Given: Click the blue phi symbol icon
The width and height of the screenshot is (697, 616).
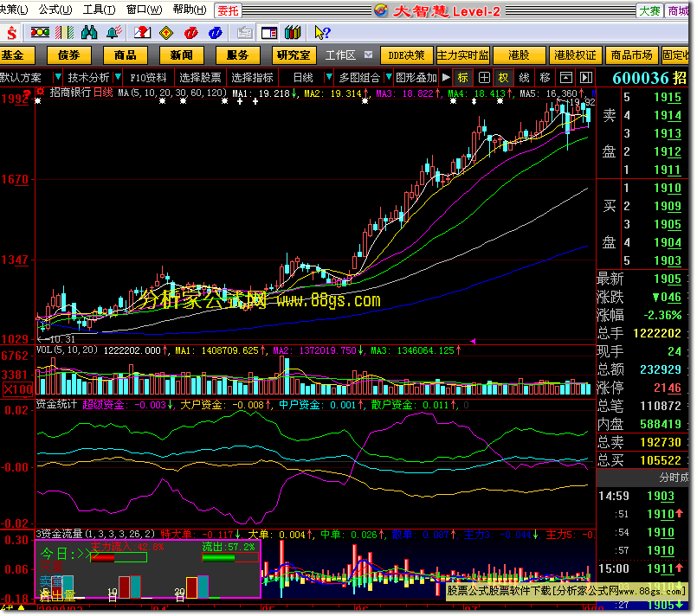Looking at the screenshot, I should (216, 32).
